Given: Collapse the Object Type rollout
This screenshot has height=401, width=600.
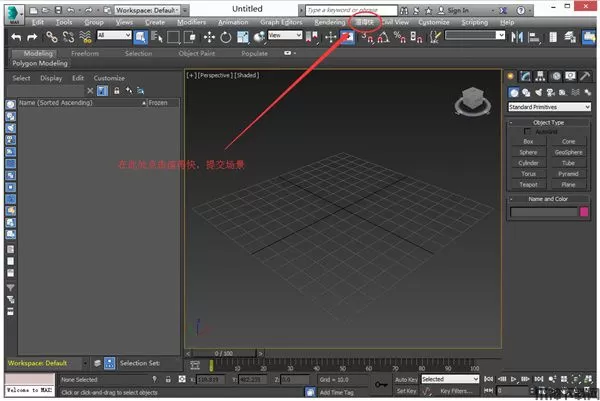Looking at the screenshot, I should tap(548, 122).
